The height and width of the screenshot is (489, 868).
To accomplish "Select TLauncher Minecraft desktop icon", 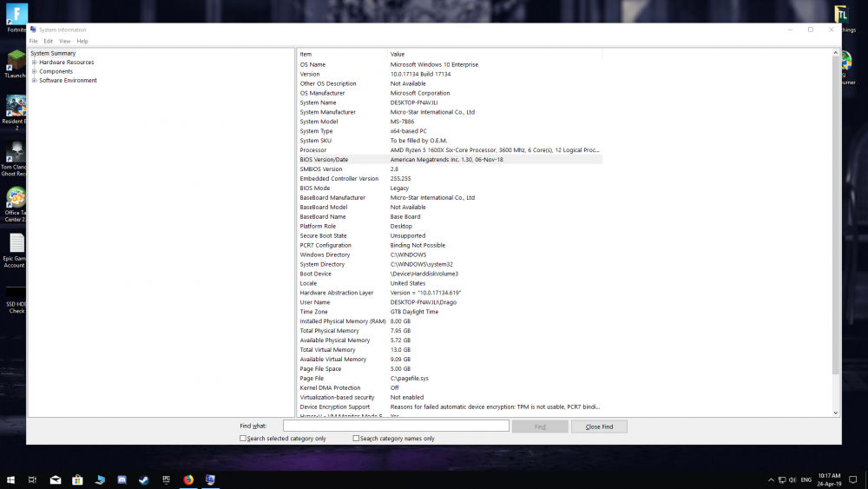I will pyautogui.click(x=16, y=63).
